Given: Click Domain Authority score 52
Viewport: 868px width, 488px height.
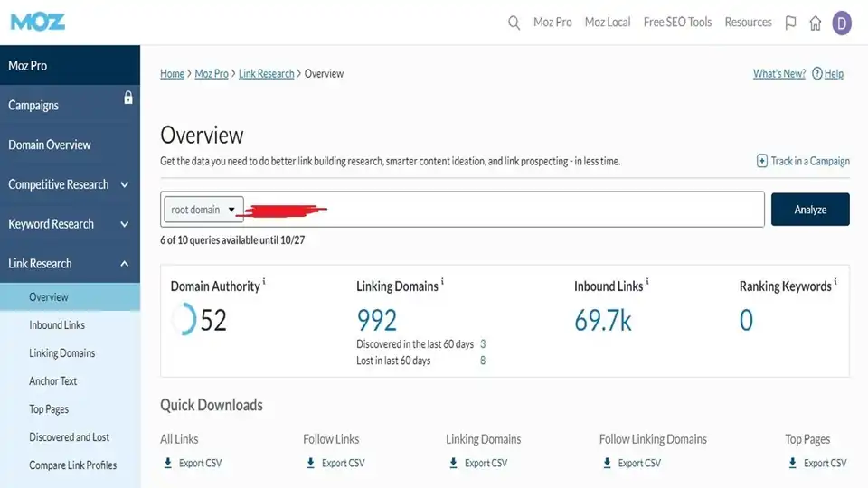Looking at the screenshot, I should coord(213,320).
